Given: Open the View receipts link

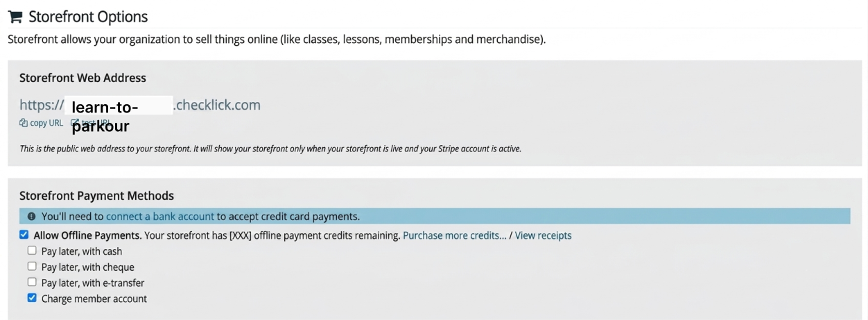Looking at the screenshot, I should [544, 235].
